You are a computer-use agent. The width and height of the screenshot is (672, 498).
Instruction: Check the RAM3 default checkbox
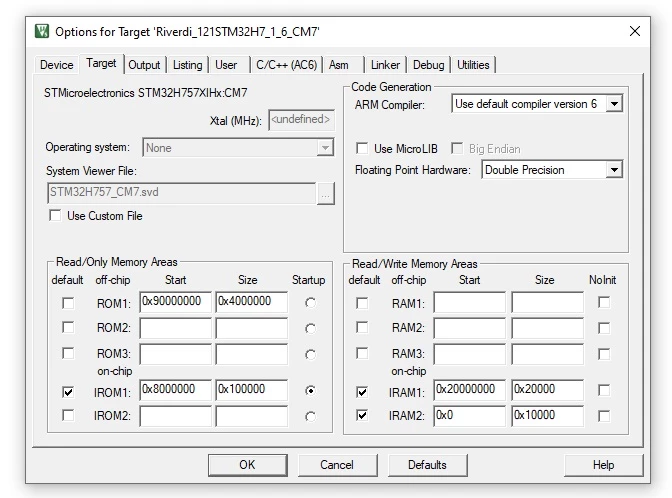[x=362, y=354]
